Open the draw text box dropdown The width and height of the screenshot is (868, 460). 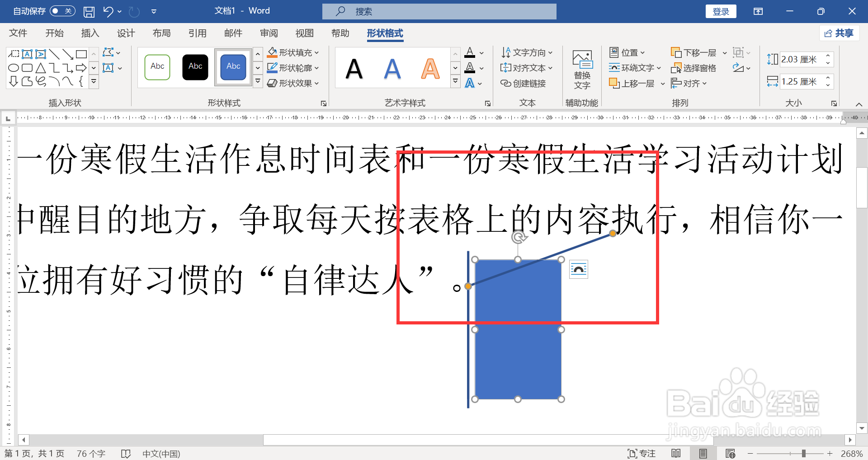point(113,68)
